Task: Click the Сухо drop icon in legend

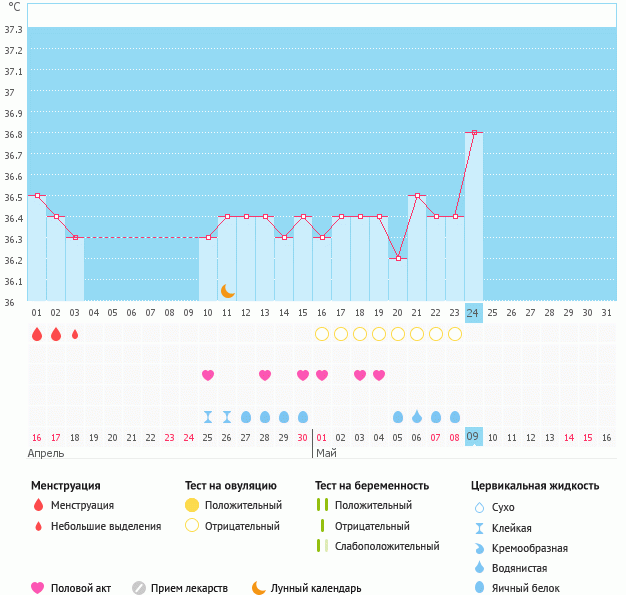Action: 479,508
